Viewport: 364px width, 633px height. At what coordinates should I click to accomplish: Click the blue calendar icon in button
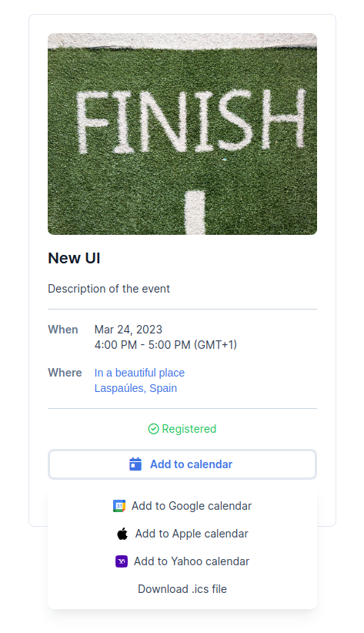pos(135,464)
